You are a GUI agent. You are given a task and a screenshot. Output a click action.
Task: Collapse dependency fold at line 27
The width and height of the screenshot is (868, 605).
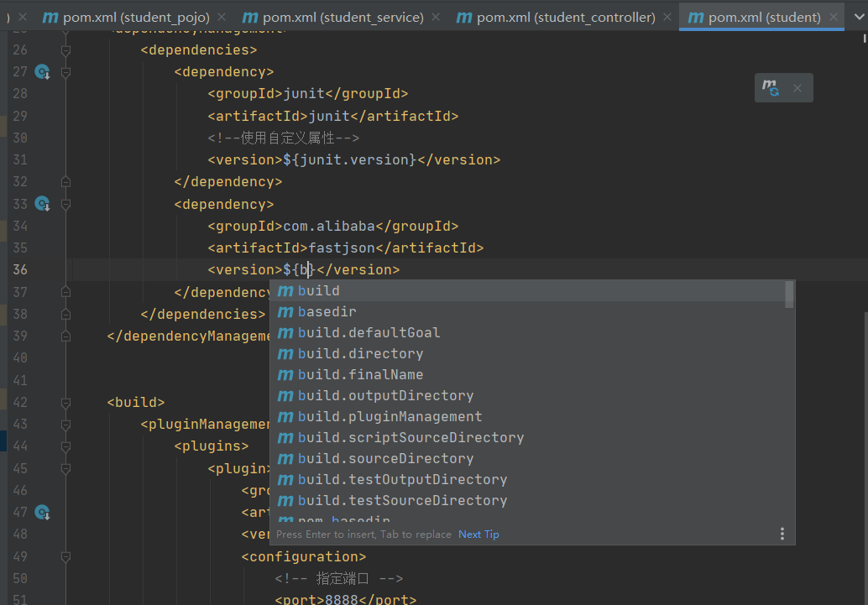click(x=65, y=72)
